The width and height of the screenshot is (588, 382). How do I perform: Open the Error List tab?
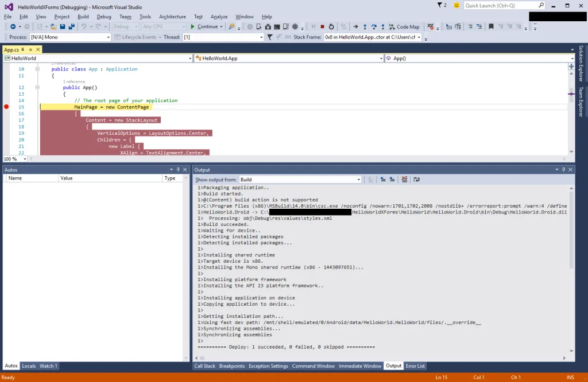pyautogui.click(x=415, y=366)
